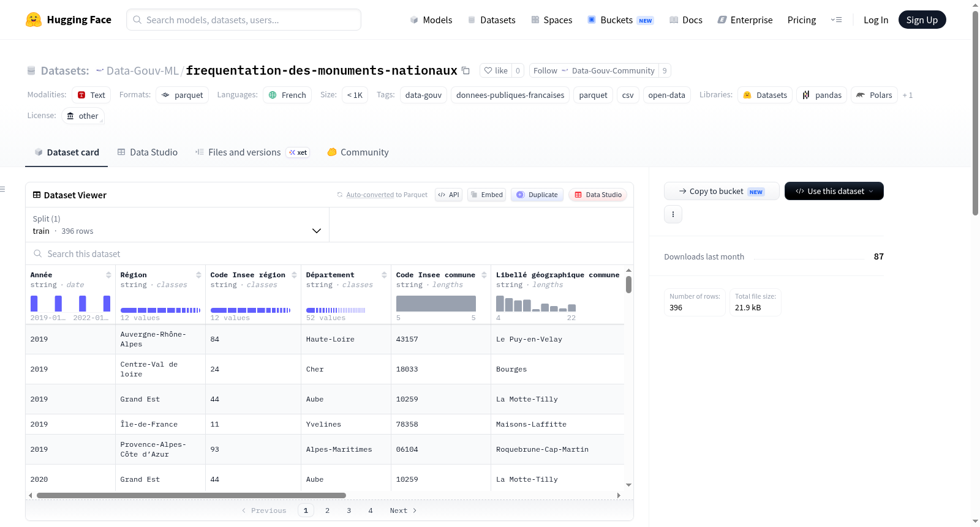The height and width of the screenshot is (527, 980).
Task: Click the data-gouv tag
Action: 423,95
